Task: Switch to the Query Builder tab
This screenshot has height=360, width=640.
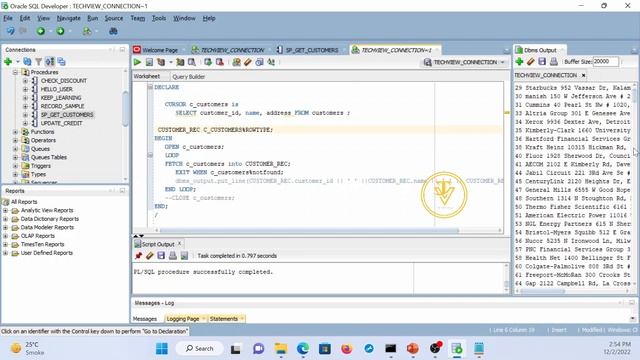Action: coord(189,76)
